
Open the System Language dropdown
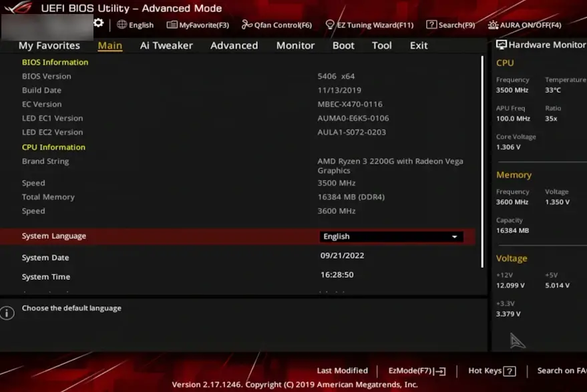(391, 236)
